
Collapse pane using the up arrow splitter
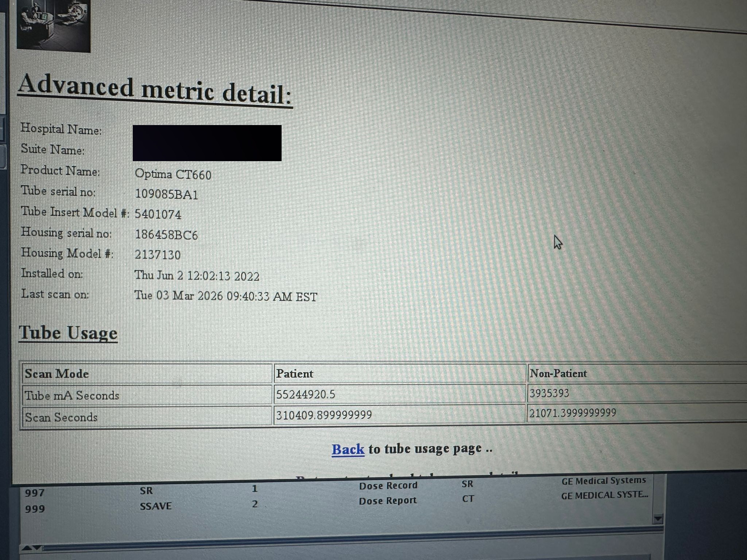point(27,548)
